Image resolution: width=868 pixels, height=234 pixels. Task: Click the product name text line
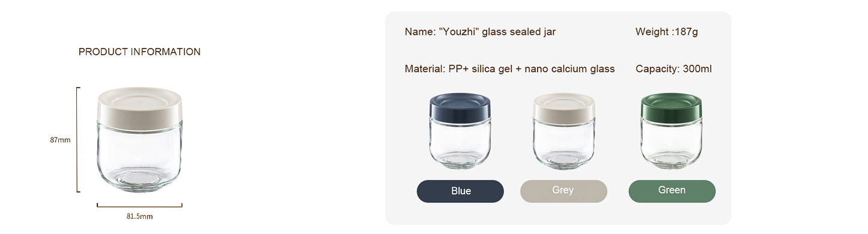coord(480,32)
